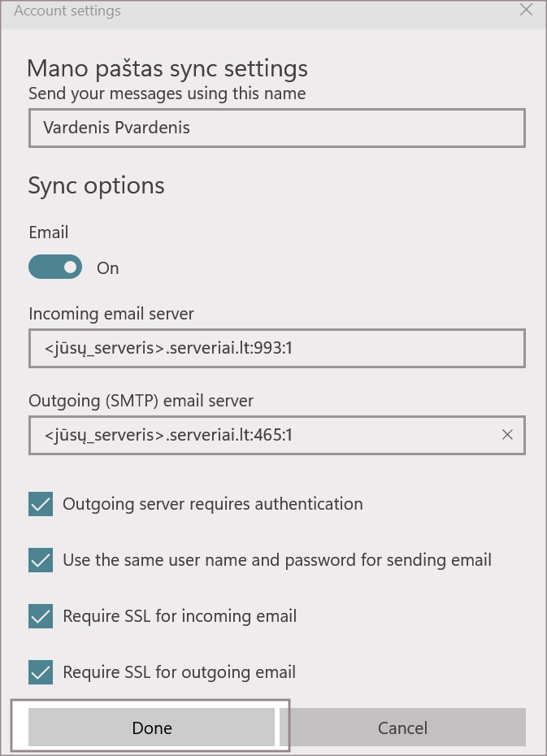
Task: Disable Require SSL for outgoing email
Action: (41, 672)
